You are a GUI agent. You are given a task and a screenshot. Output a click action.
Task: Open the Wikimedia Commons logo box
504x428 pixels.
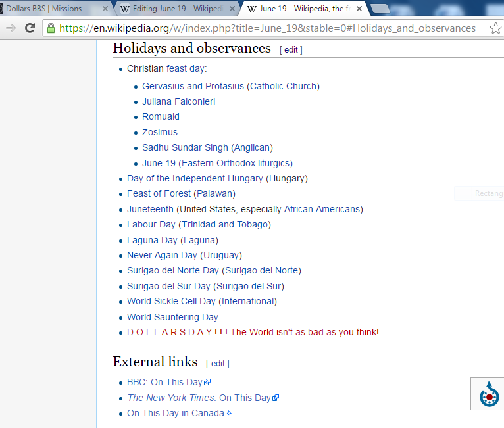point(489,394)
